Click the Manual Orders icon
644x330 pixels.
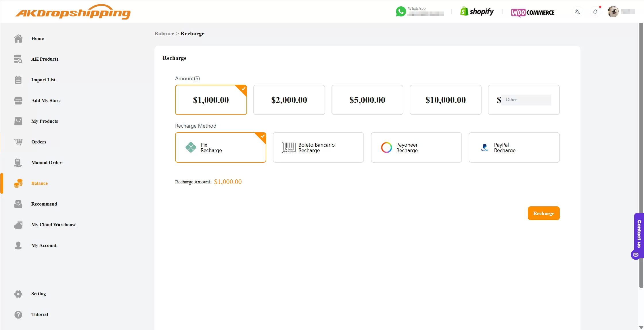pos(18,162)
